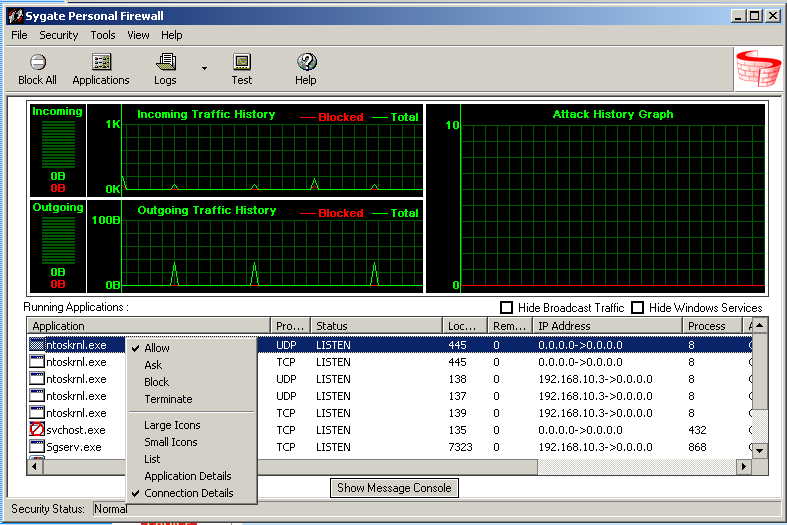The image size is (787, 525).
Task: Click the ntoskrnl.exe icon in TCP 445 row
Action: tap(37, 361)
